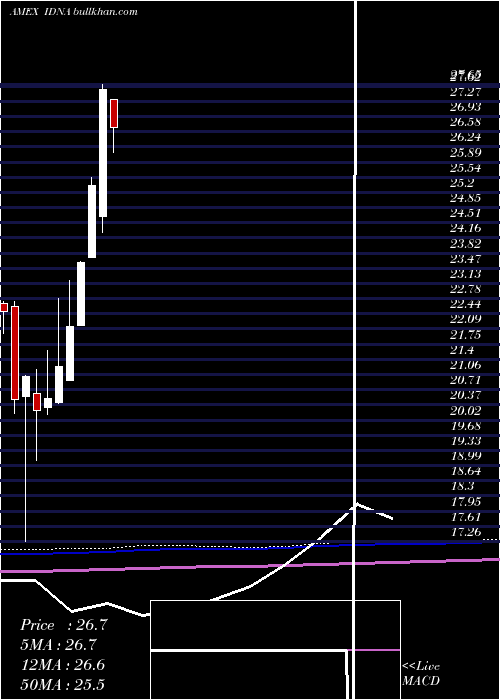This screenshot has width=500, height=700.
Task: Click the 22.78 price axis label
Action: [x=466, y=289]
